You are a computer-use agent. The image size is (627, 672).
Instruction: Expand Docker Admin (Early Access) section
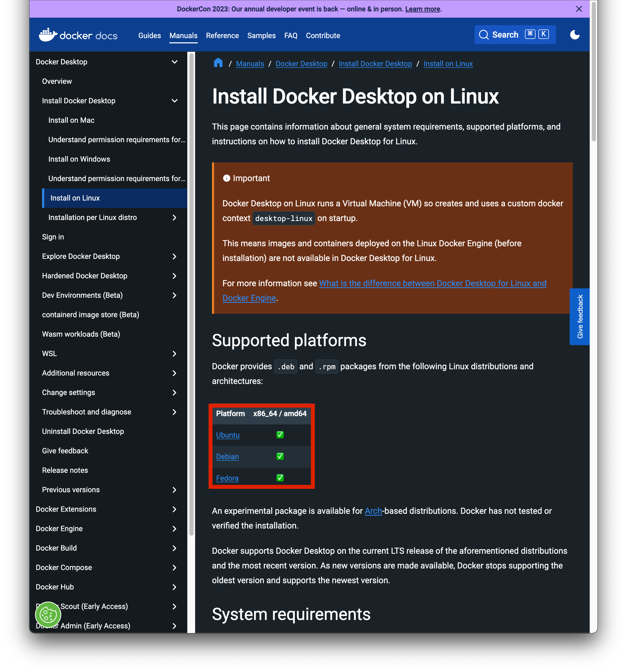tap(175, 626)
